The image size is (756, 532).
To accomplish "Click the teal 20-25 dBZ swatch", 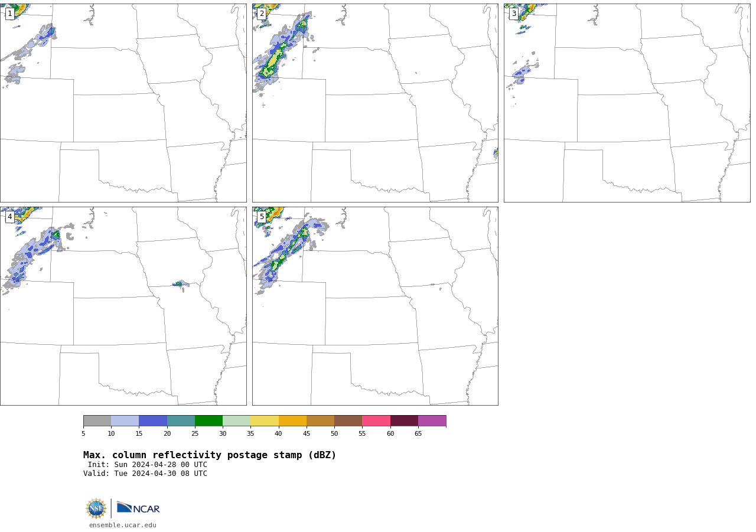I will click(x=181, y=421).
